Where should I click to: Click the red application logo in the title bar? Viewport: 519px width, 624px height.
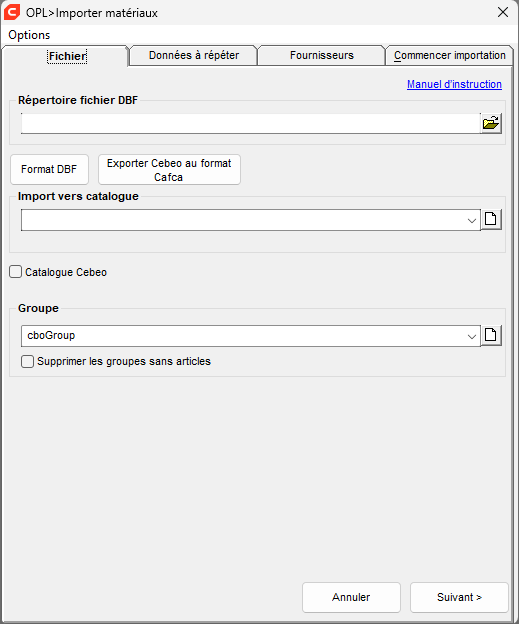tap(12, 12)
